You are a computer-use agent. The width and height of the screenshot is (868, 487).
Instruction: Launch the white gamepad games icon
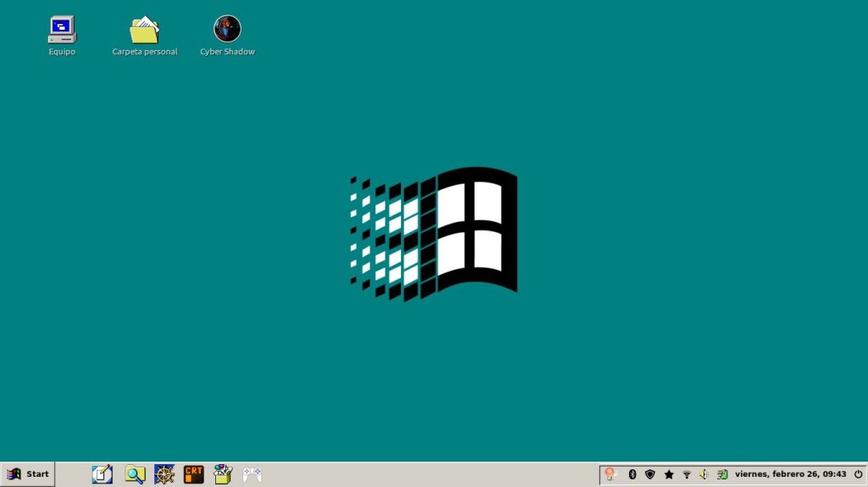coord(253,474)
